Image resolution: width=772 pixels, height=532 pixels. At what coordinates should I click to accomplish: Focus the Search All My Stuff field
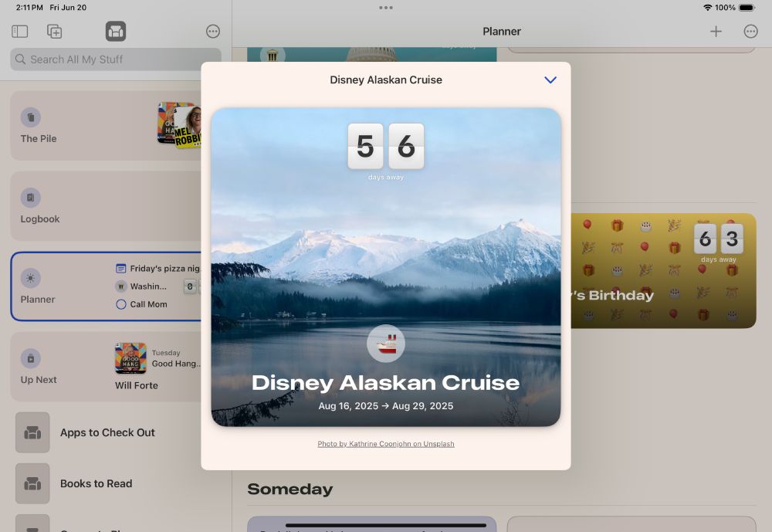click(x=116, y=59)
